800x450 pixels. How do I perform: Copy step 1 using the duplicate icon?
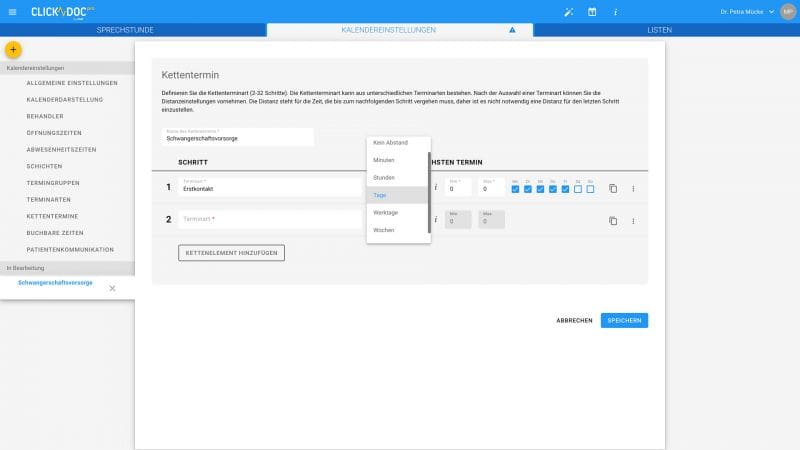pos(613,188)
